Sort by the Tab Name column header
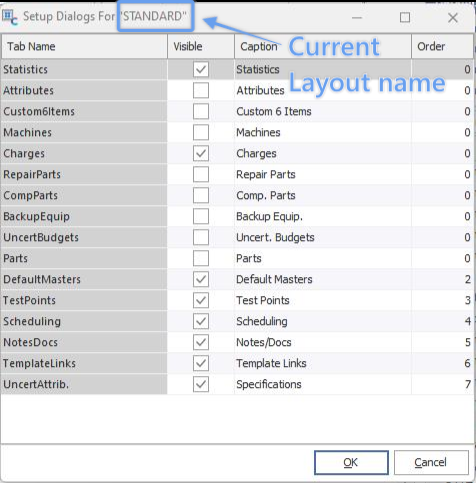476x483 pixels. (84, 46)
